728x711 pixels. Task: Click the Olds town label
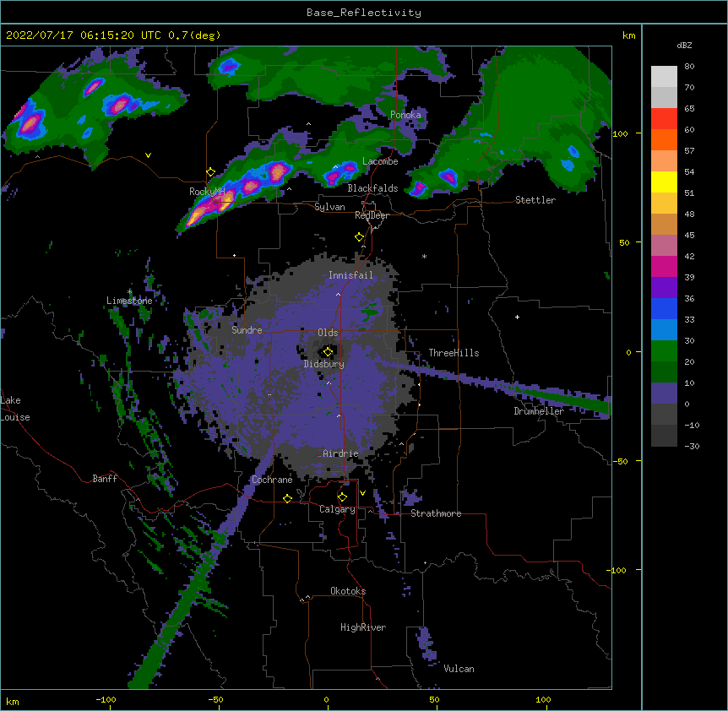(328, 333)
